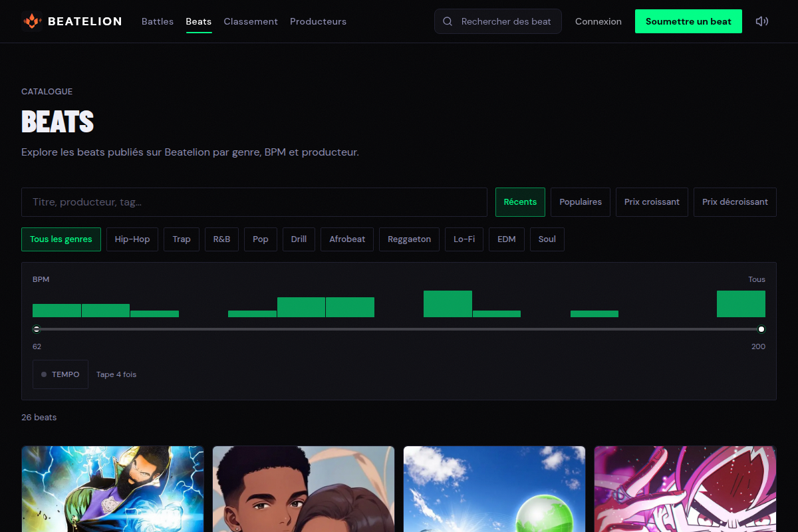Screen dimensions: 798x532
Task: Sort beats by Récents
Action: pyautogui.click(x=520, y=202)
